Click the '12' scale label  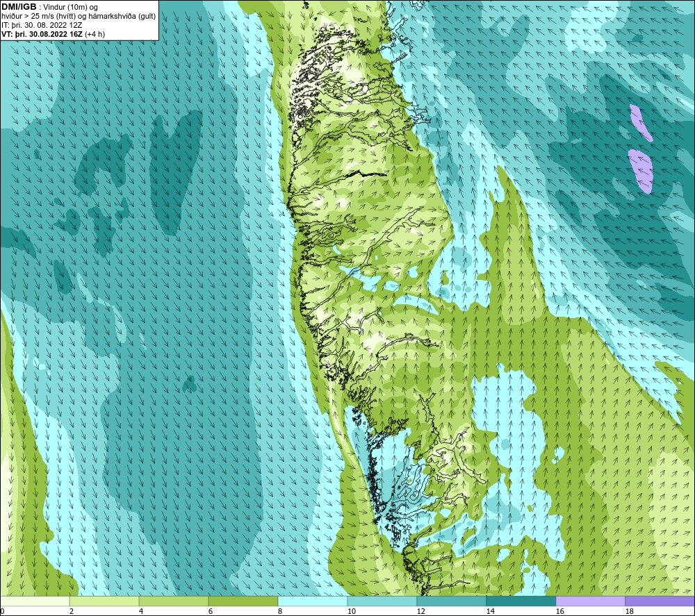pos(421,611)
